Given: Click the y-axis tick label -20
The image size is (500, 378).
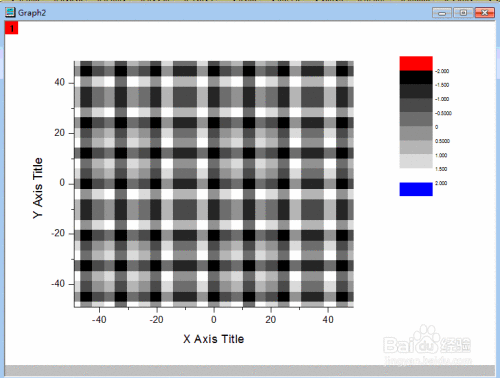Looking at the screenshot, I should [58, 233].
